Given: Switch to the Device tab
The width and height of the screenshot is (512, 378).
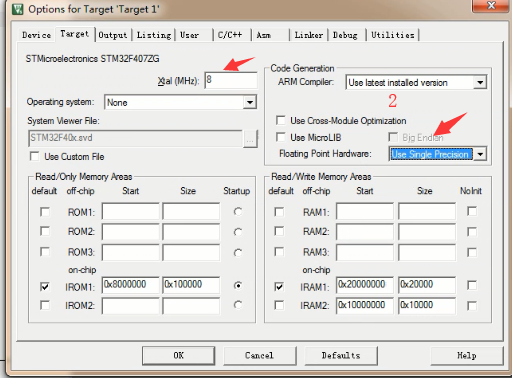Looking at the screenshot, I should pos(36,35).
